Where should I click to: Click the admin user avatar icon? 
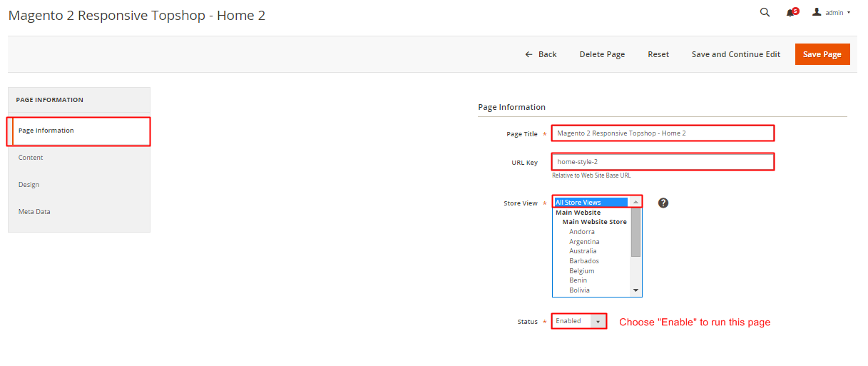pos(817,12)
